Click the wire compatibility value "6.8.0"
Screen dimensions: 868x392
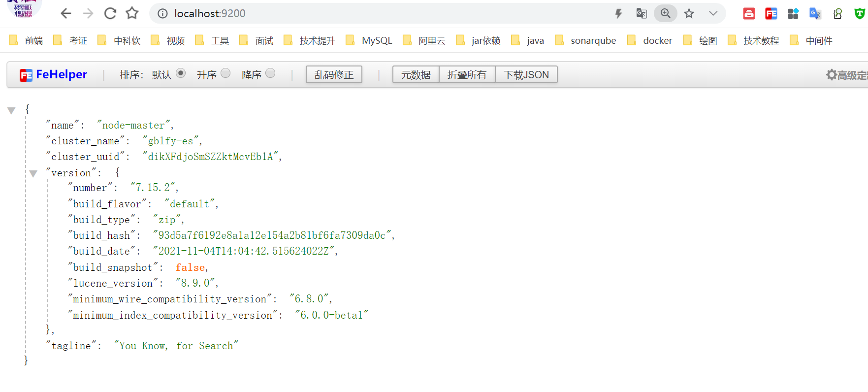click(x=309, y=299)
